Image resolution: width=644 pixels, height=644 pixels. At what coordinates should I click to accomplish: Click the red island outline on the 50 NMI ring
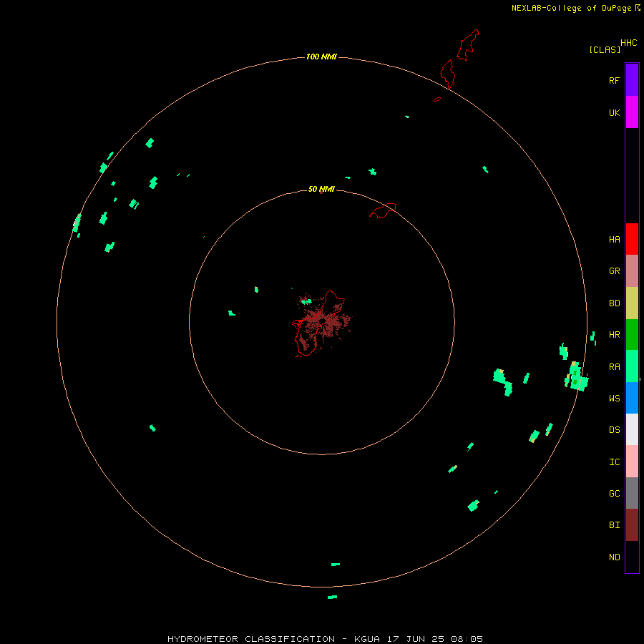pos(384,210)
